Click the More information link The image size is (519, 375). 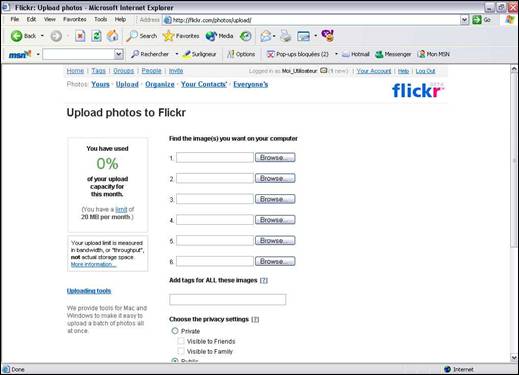[93, 264]
